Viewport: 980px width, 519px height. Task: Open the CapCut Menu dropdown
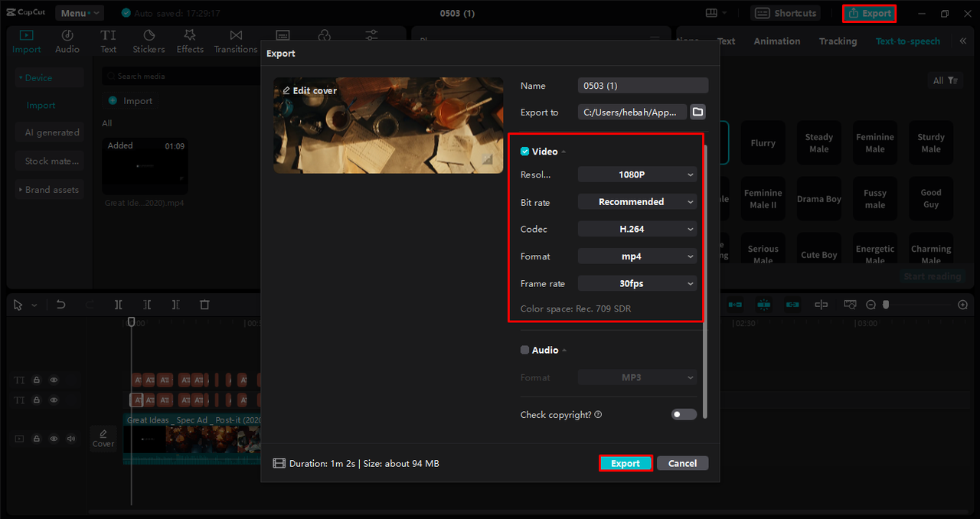tap(79, 13)
